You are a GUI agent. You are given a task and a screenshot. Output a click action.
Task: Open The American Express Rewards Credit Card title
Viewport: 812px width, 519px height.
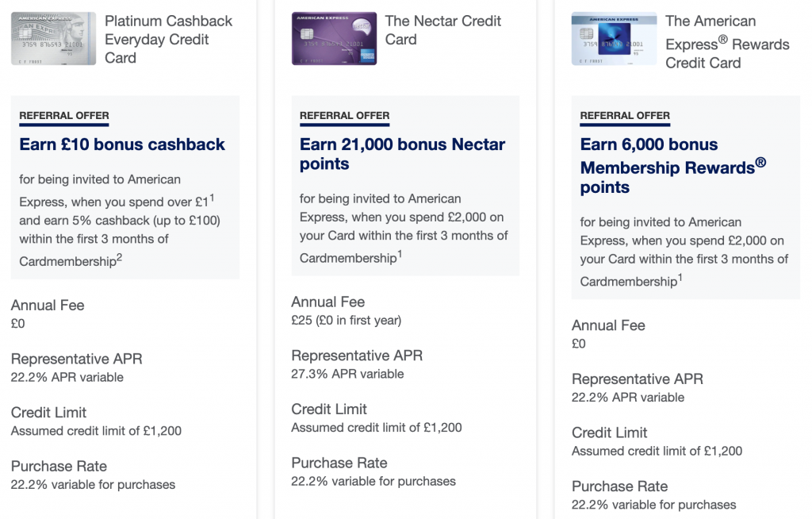pyautogui.click(x=727, y=42)
